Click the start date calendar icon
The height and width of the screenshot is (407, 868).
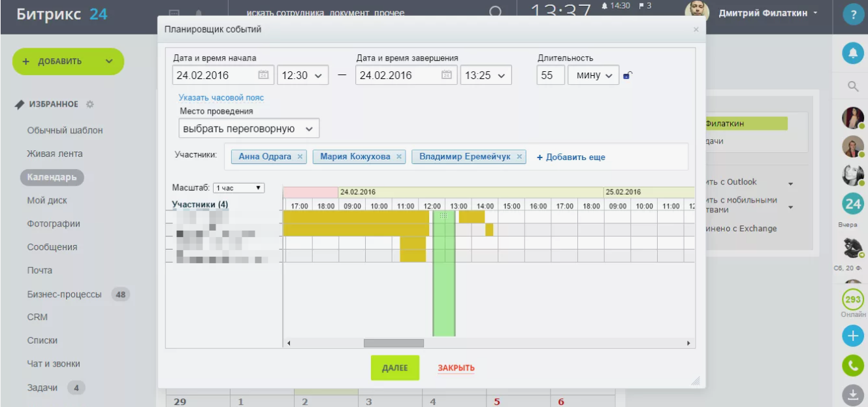click(263, 75)
